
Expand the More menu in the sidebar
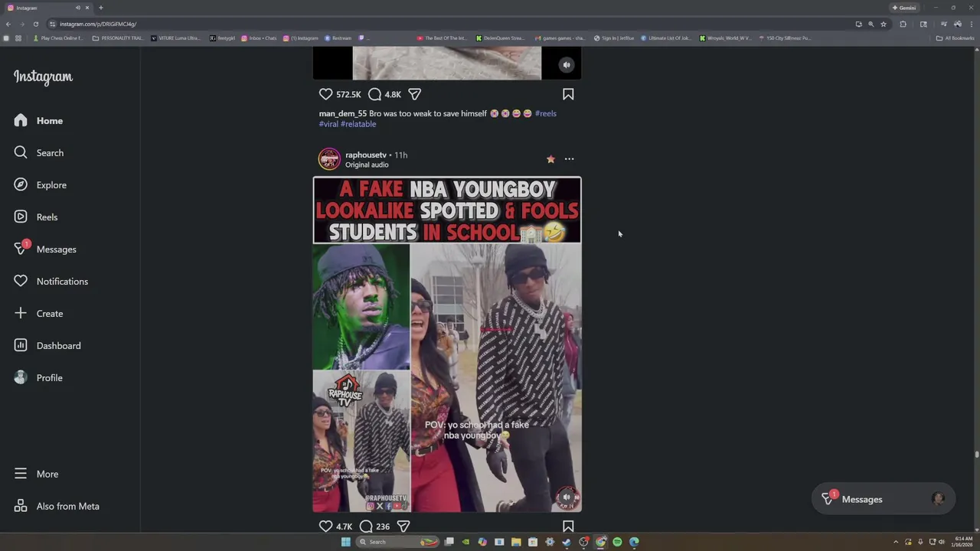click(x=36, y=474)
